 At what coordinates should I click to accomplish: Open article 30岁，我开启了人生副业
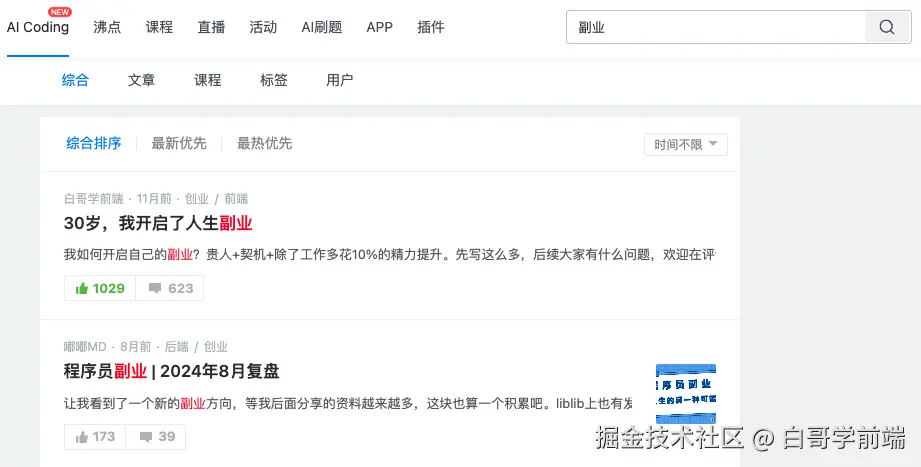(158, 223)
